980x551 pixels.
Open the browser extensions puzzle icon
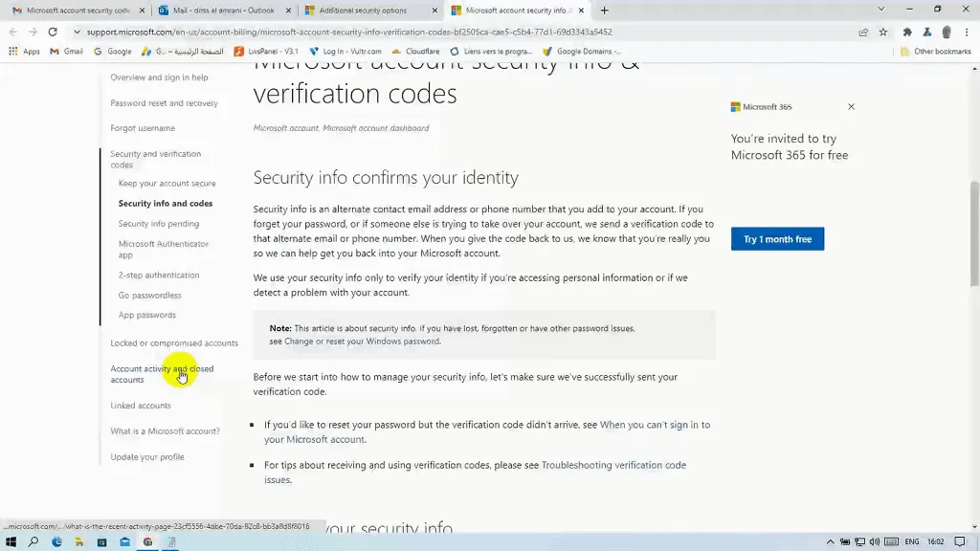click(907, 32)
